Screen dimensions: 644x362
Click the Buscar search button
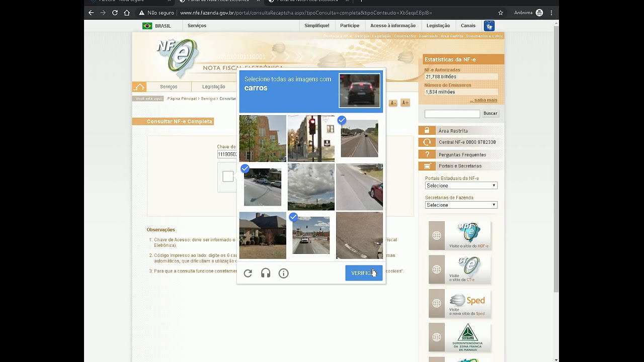click(x=490, y=114)
